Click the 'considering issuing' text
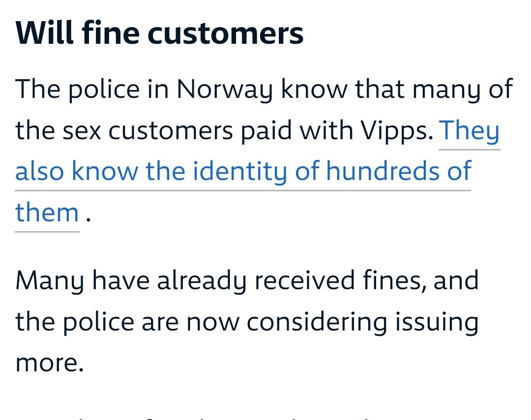The image size is (531, 420). 362,323
